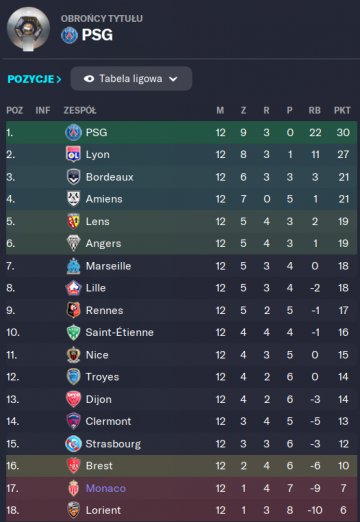
Task: Sort table by PKT column
Action: (x=342, y=110)
